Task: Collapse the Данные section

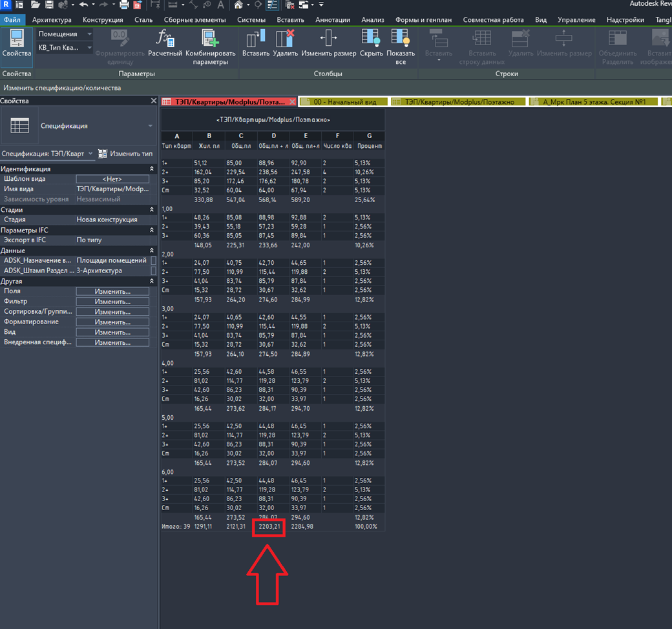Action: tap(152, 250)
